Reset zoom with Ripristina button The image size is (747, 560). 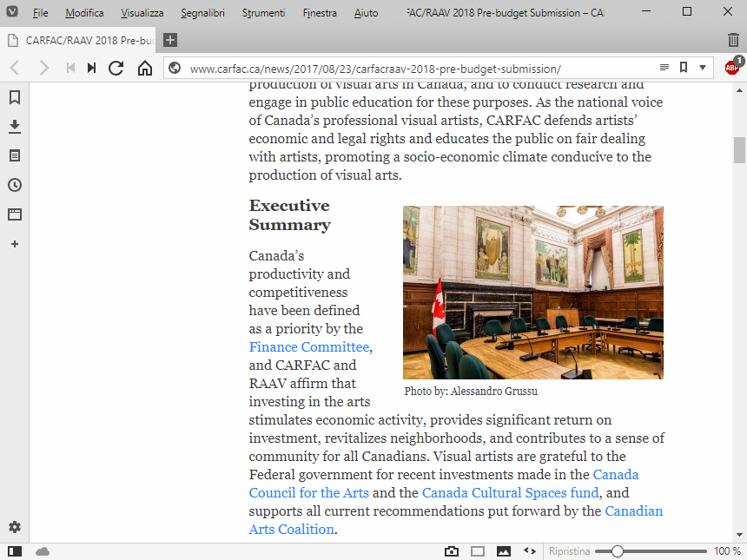click(x=569, y=551)
